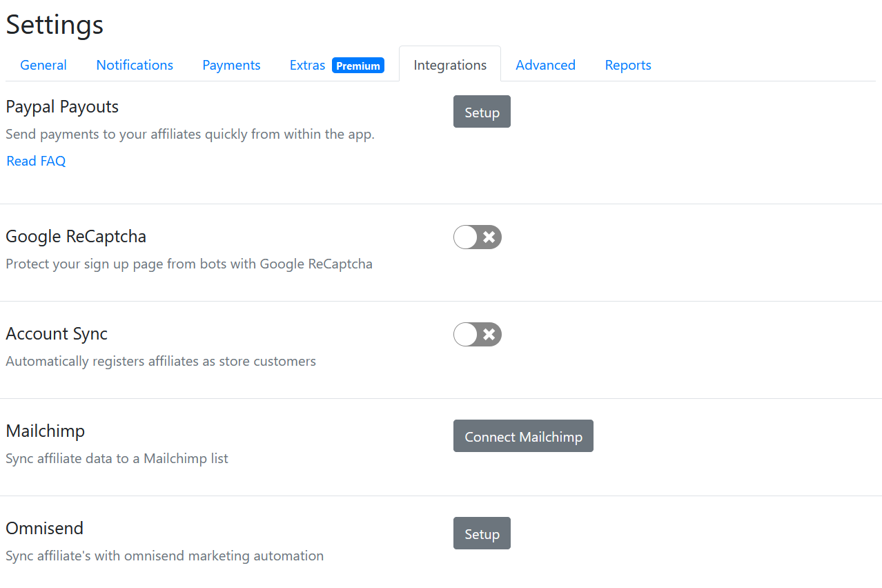Viewport: 882px width, 588px height.
Task: Select the Integrations tab
Action: 450,65
